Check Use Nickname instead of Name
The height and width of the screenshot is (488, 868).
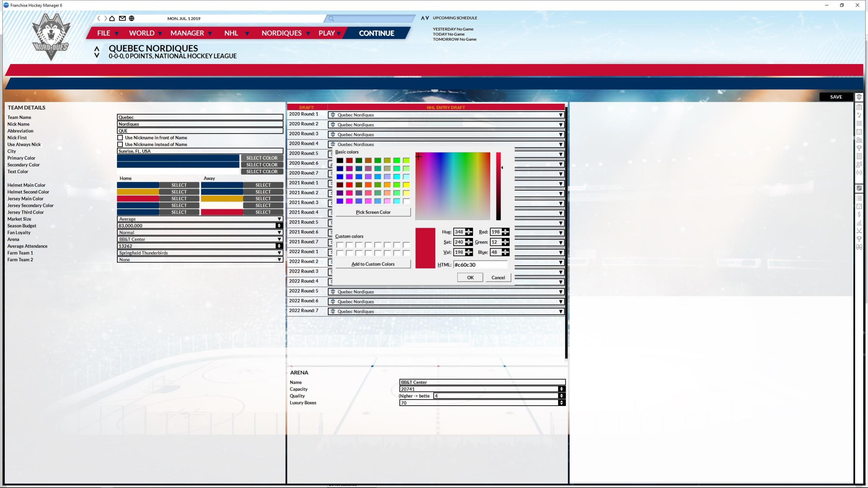(x=120, y=144)
